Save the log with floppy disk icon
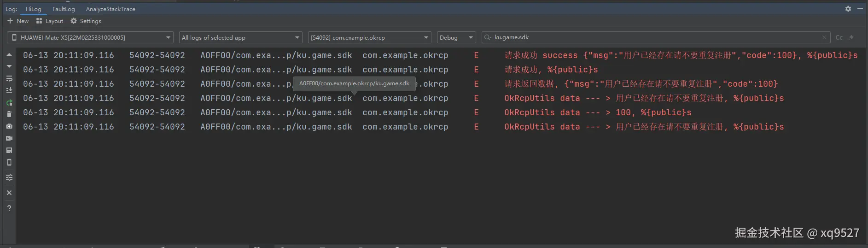 pyautogui.click(x=9, y=150)
